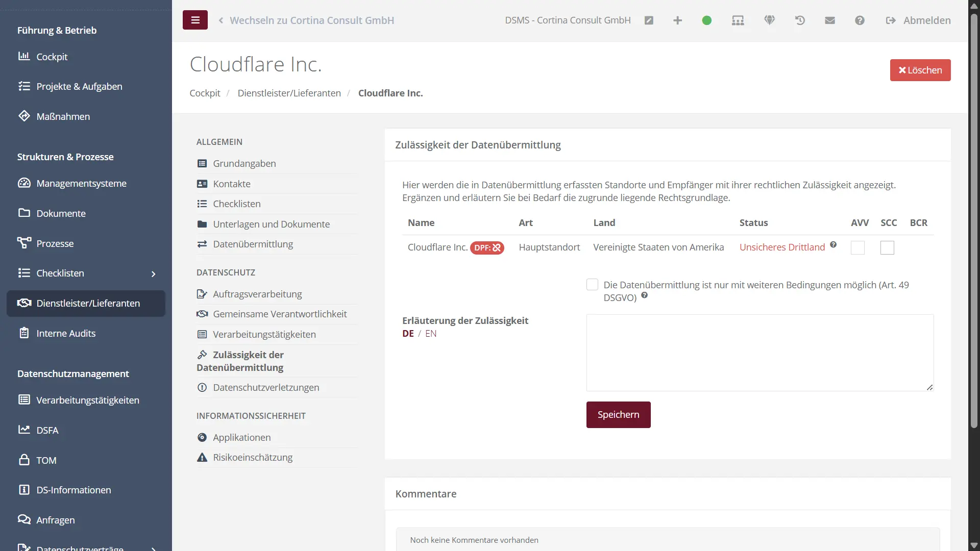Open the Datenübermittlung section

[253, 244]
